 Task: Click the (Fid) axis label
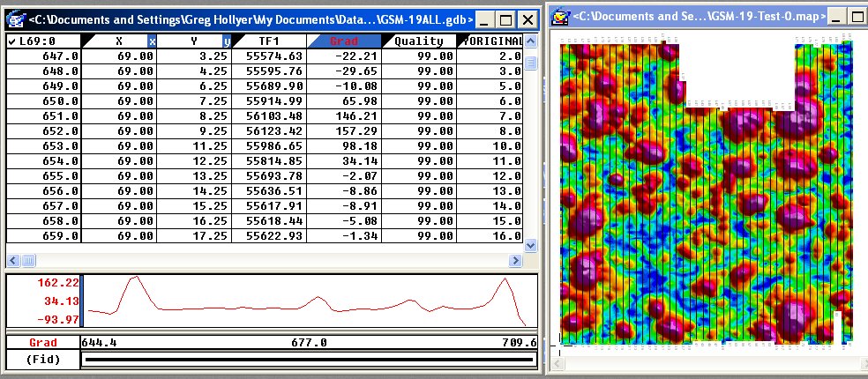point(42,360)
